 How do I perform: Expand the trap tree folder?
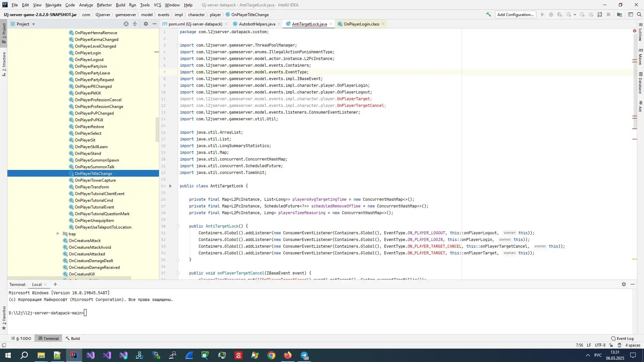coord(57,234)
